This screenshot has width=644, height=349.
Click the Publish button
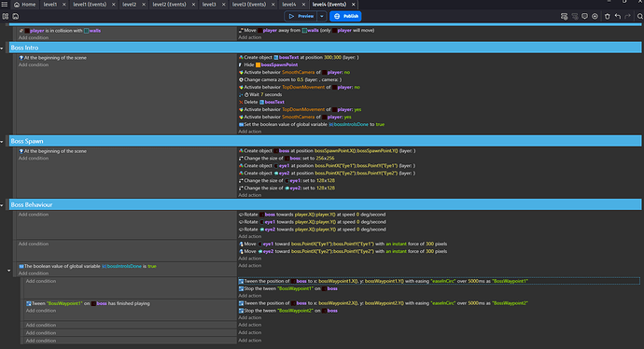point(345,16)
